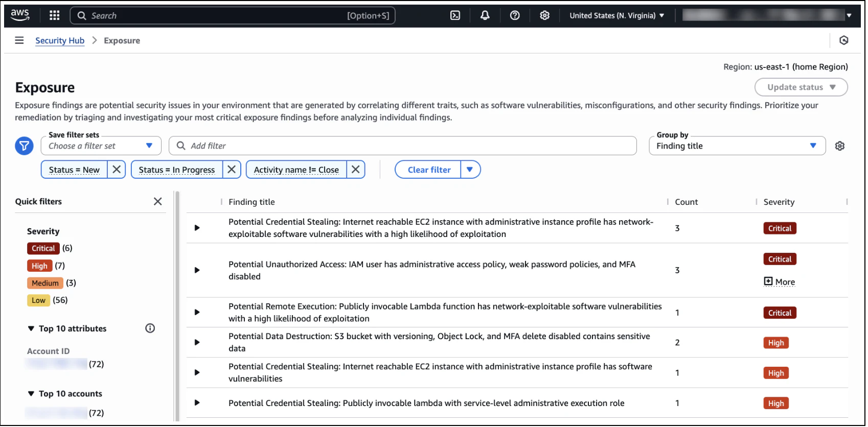Launch the CloudShell terminal icon
This screenshot has width=868, height=427.
tap(455, 15)
